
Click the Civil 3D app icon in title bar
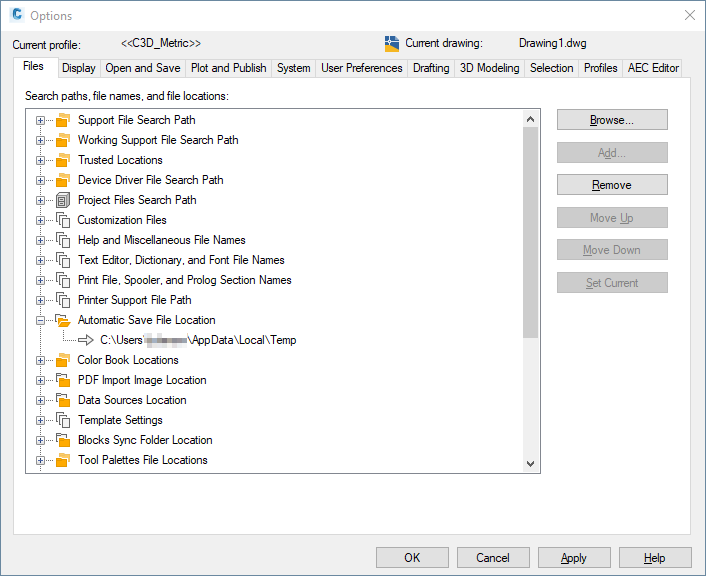(x=17, y=15)
